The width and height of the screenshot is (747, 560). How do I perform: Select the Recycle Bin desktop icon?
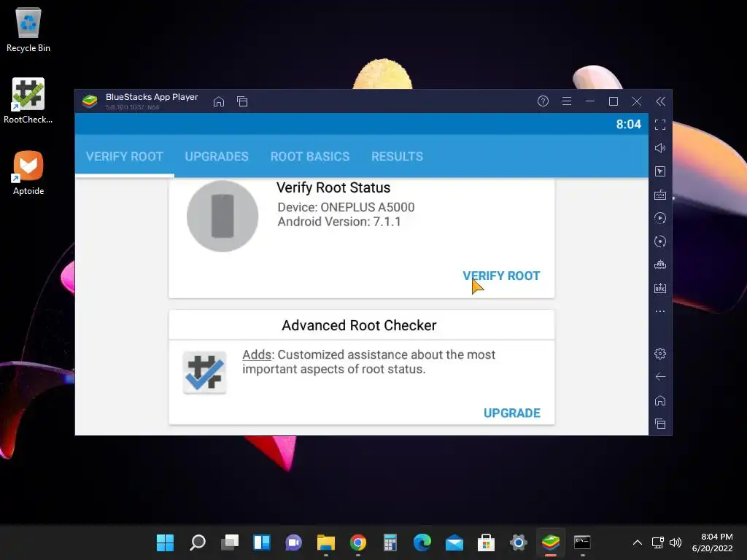tap(28, 30)
